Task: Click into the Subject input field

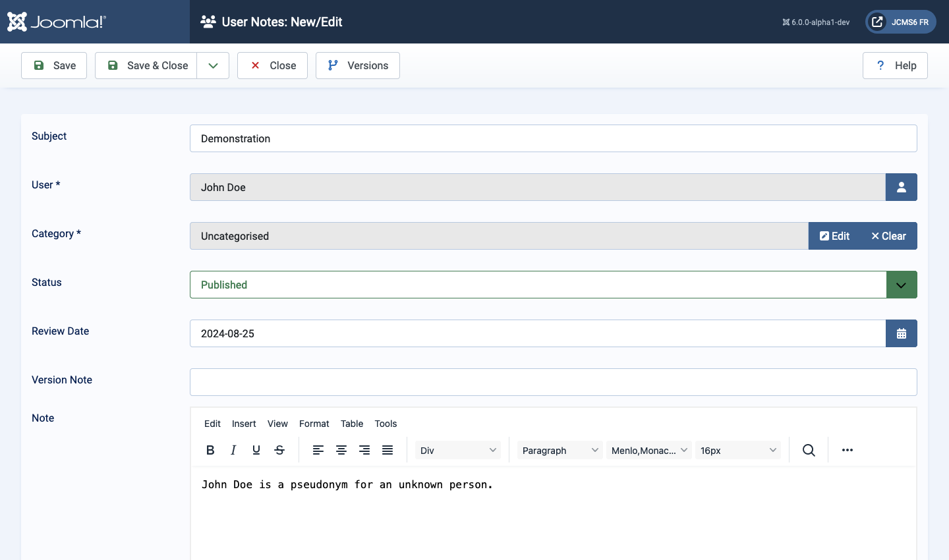Action: click(554, 138)
